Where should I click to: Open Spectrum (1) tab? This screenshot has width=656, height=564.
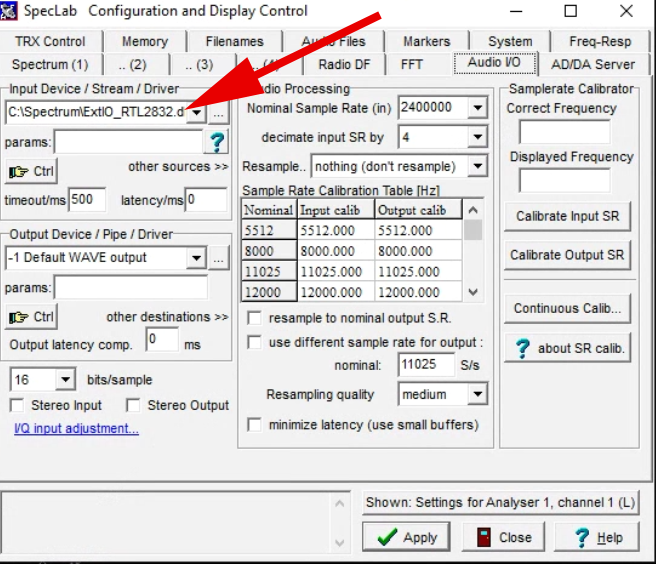(50, 64)
